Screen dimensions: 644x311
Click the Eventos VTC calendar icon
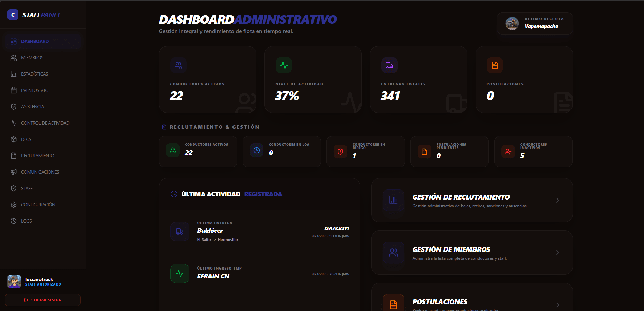click(x=14, y=90)
